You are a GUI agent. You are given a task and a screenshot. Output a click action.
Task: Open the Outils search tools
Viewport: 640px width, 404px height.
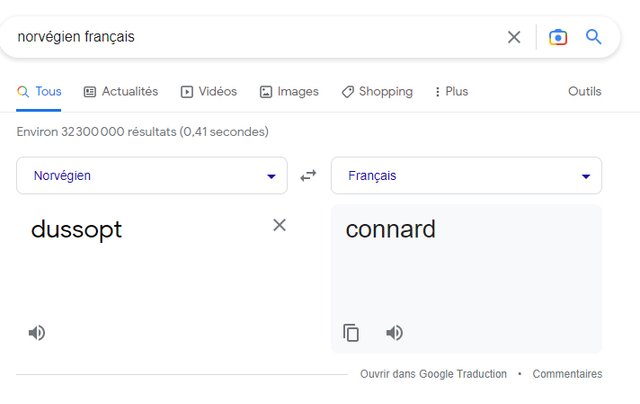tap(585, 91)
